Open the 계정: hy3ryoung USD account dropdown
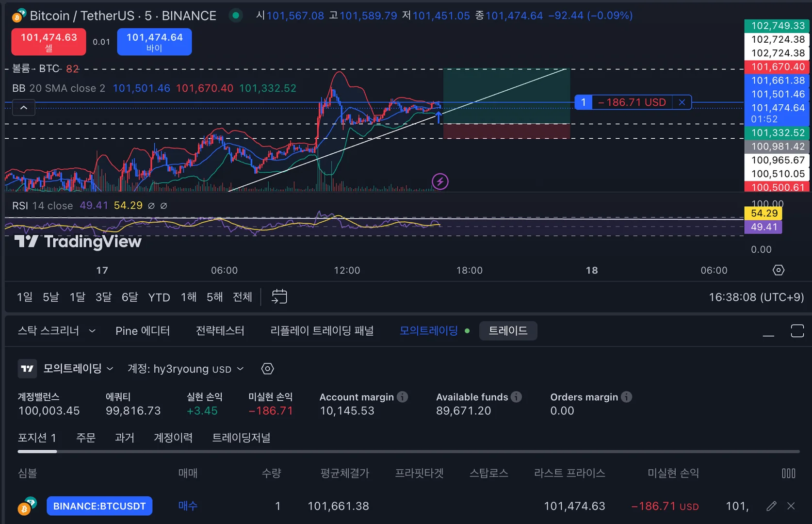The image size is (812, 524). tap(185, 369)
